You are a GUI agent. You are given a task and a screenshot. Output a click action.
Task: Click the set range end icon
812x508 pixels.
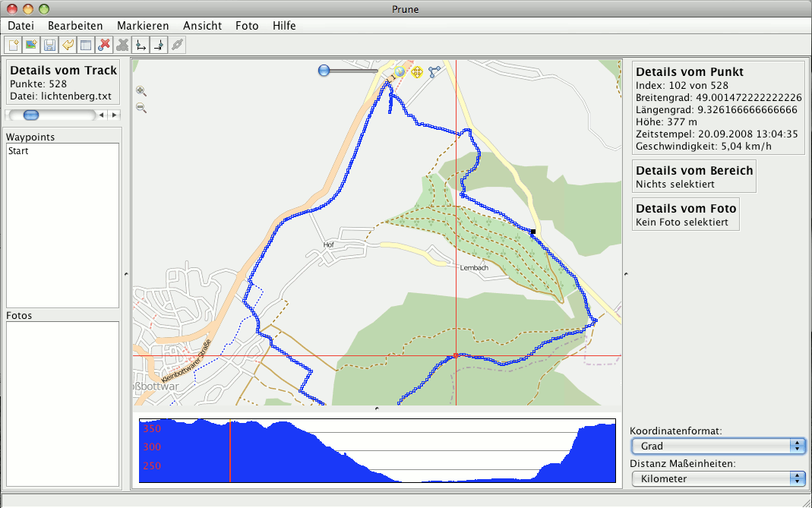point(159,45)
